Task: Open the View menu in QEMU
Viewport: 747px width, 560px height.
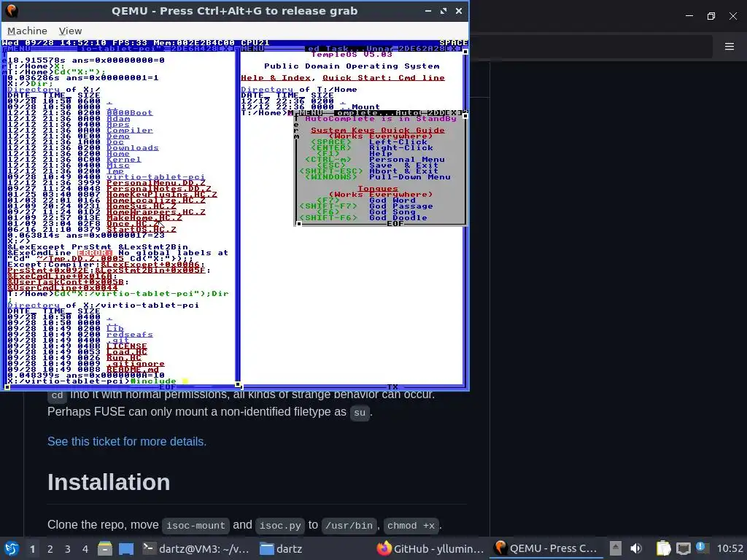Action: click(70, 31)
